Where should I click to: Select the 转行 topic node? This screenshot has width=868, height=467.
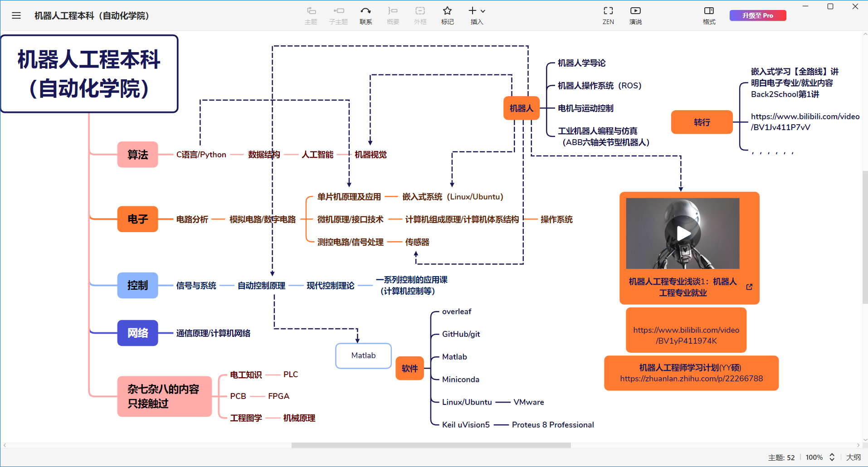click(702, 122)
